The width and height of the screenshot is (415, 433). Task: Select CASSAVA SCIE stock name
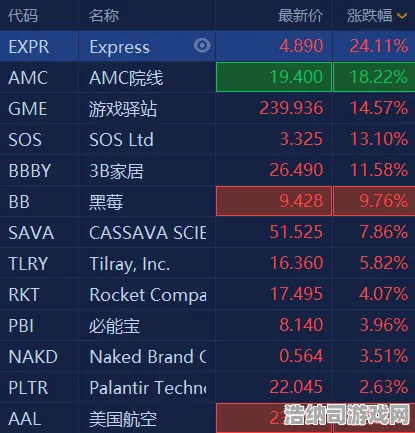(x=147, y=232)
